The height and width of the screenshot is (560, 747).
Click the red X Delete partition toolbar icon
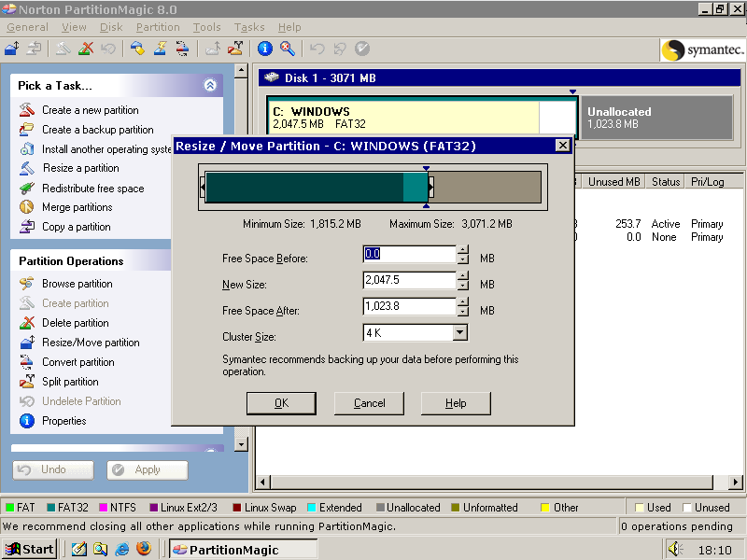point(86,49)
